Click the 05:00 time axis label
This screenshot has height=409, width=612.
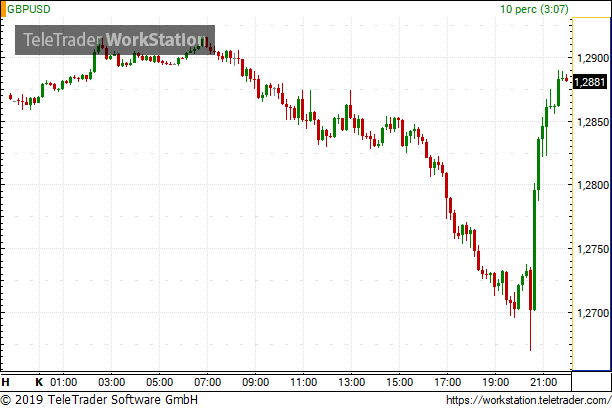[159, 382]
